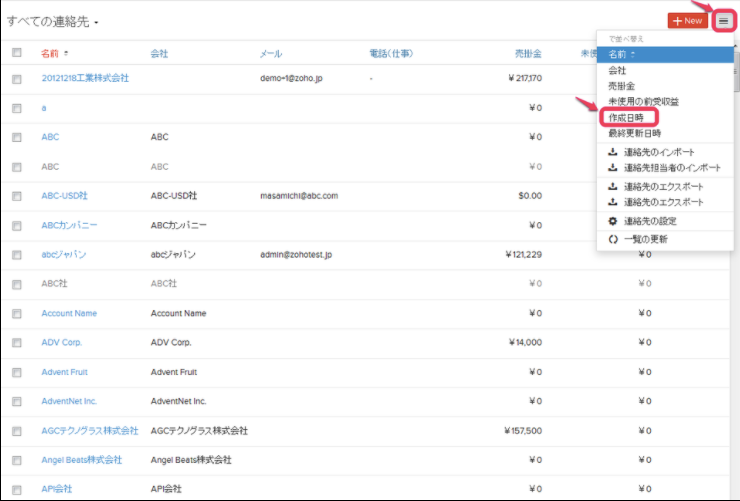Select 売掛金 in the sort menu
The height and width of the screenshot is (501, 740).
click(x=622, y=86)
